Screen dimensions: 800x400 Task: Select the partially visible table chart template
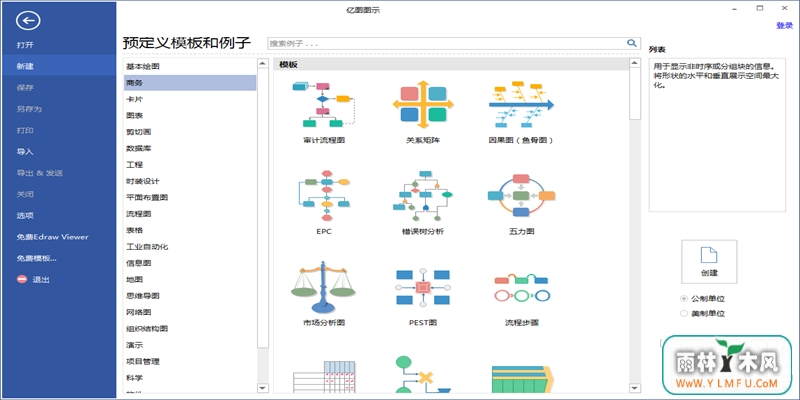(x=323, y=377)
